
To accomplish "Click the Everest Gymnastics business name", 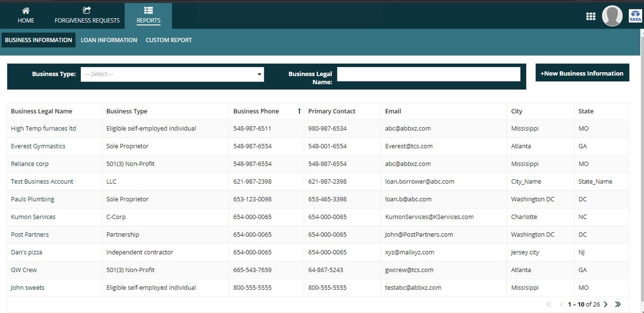I will tap(38, 146).
